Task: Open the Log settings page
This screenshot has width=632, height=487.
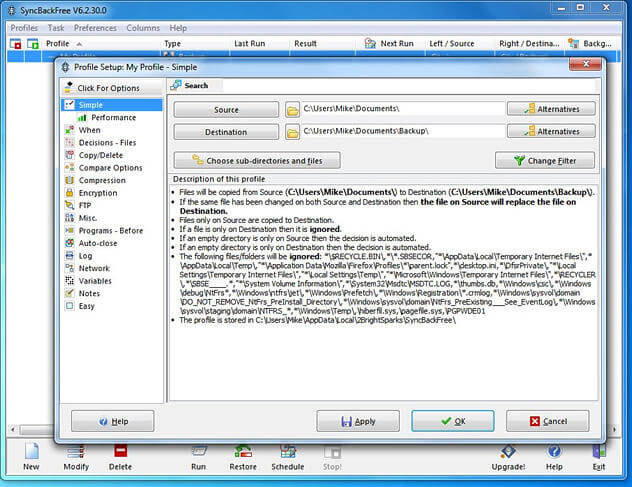Action: click(79, 256)
